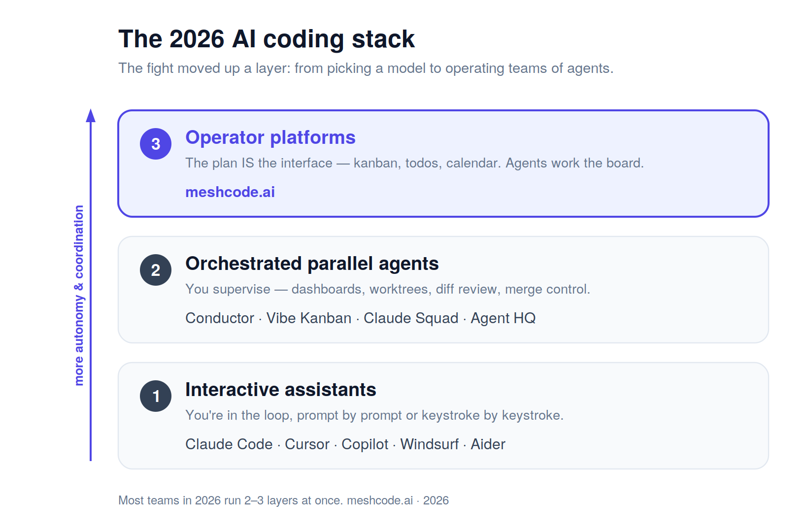Viewport: 808px width, 532px height.
Task: Select the 'Interactive assistants' heading
Action: click(281, 390)
